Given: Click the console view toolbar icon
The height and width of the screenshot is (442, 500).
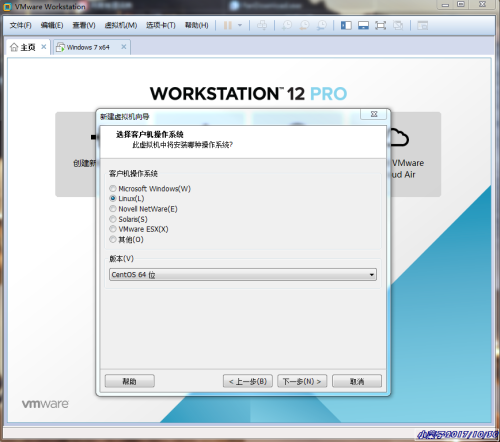Looking at the screenshot, I should (422, 25).
